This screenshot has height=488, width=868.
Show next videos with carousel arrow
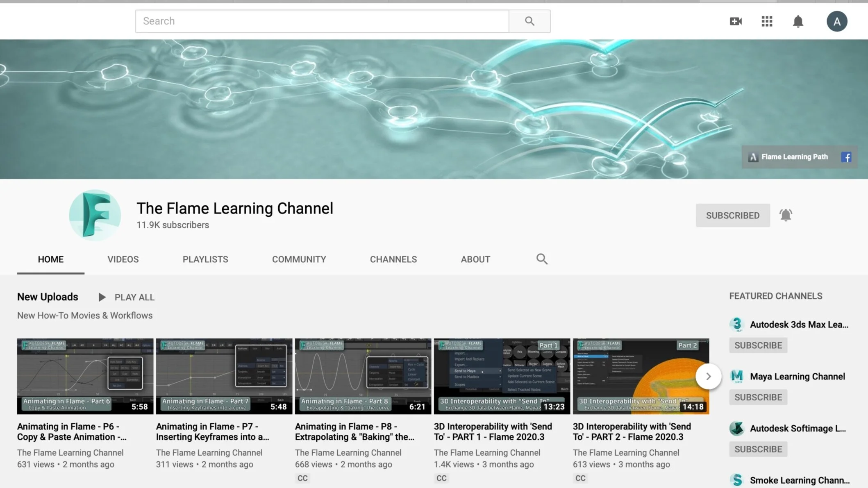click(x=708, y=376)
